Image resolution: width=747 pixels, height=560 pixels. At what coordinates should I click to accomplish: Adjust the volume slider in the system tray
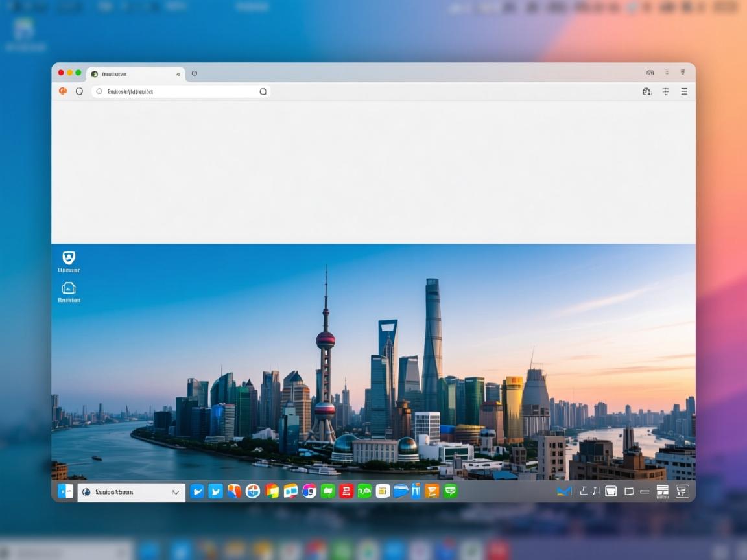tap(645, 491)
